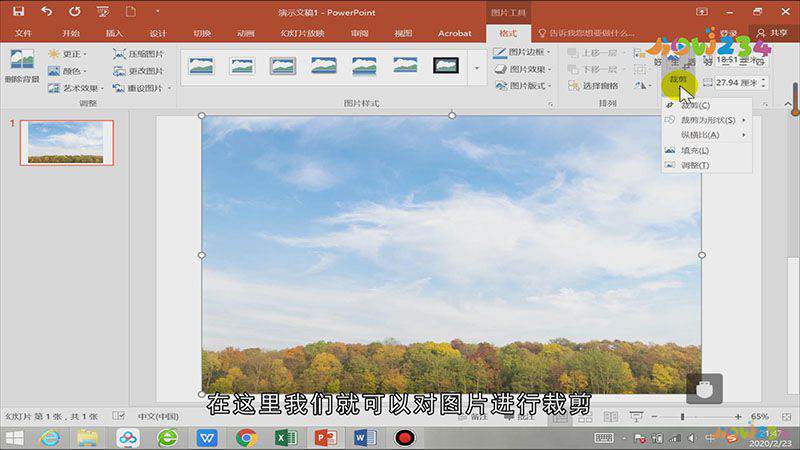The image size is (800, 450).
Task: Select slide 1 thumbnail in the slide panel
Action: click(66, 143)
